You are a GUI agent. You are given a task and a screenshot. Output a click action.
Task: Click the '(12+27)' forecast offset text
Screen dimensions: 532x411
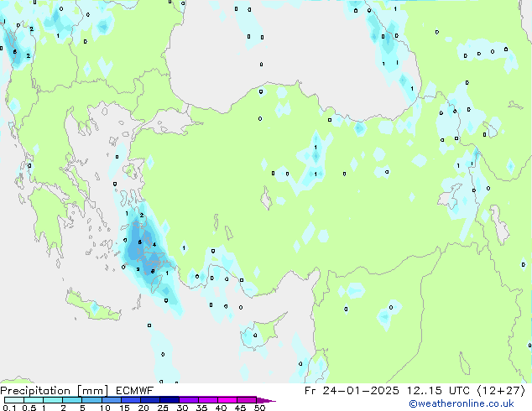[x=501, y=391]
